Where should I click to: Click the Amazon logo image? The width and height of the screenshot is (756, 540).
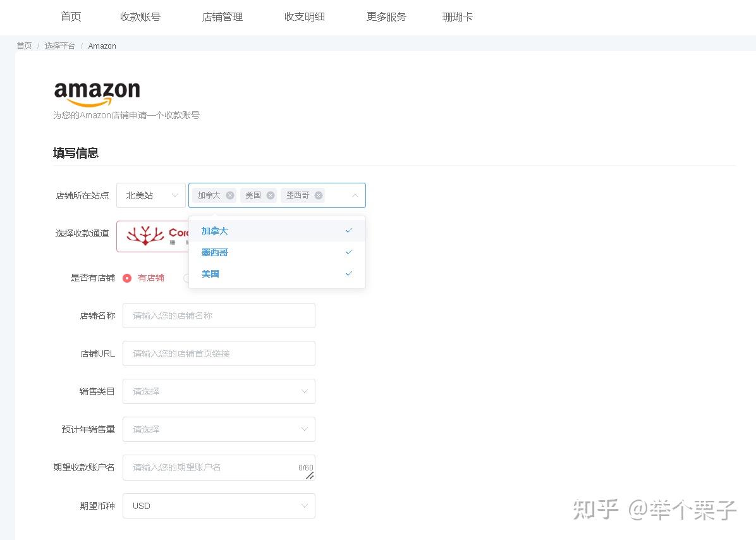[x=97, y=94]
